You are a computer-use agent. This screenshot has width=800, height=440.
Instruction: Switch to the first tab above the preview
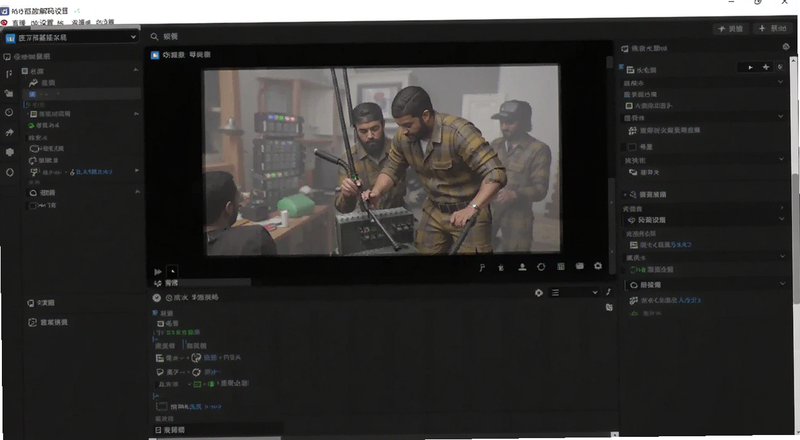(x=173, y=55)
